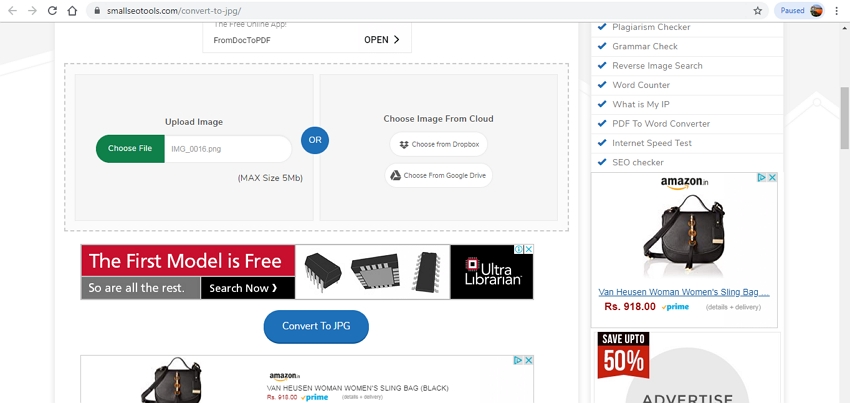The image size is (850, 403).
Task: Click Search Now on the banner ad
Action: click(x=247, y=288)
